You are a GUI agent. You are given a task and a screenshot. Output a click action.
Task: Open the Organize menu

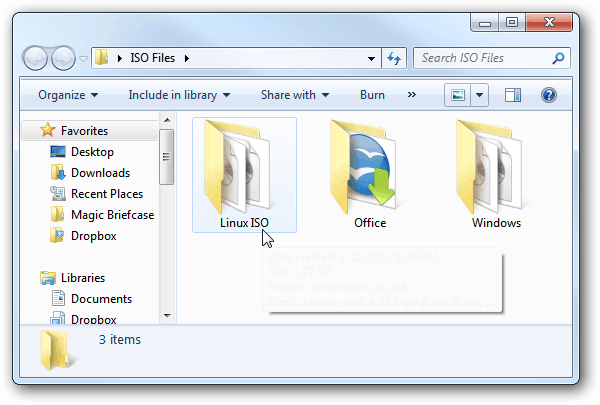[68, 95]
